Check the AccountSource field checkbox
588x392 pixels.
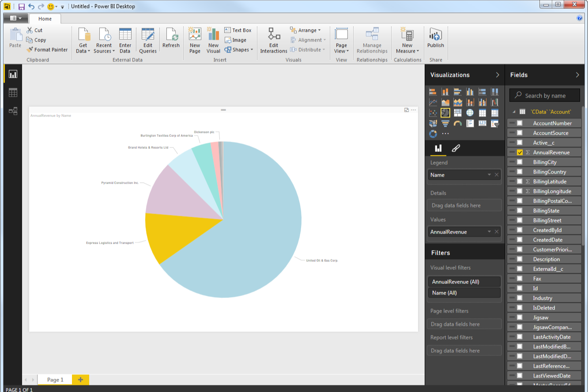[520, 133]
